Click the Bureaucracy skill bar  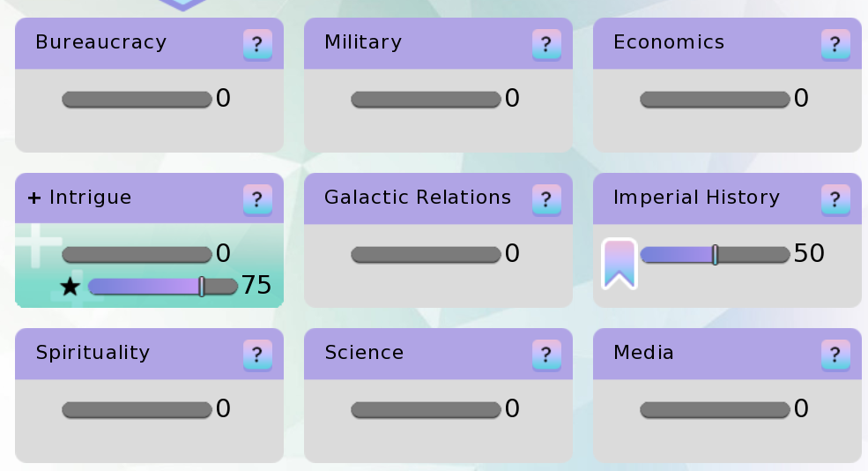coord(137,99)
